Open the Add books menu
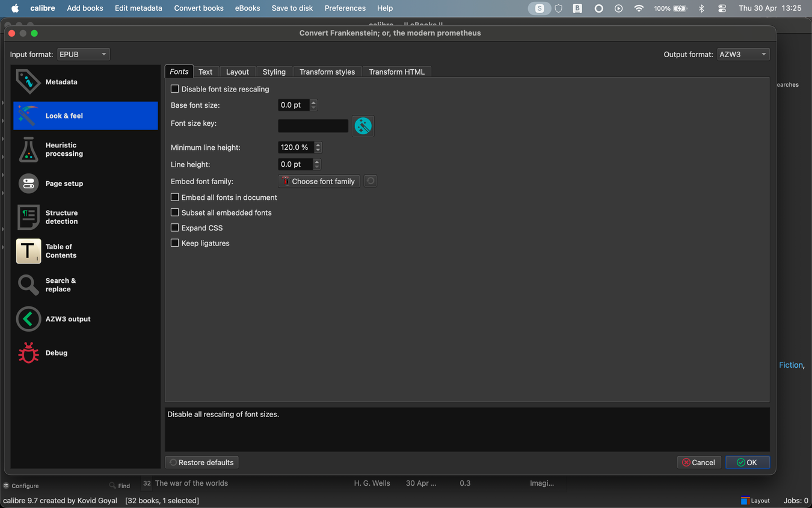Viewport: 812px width, 508px height. pos(85,8)
